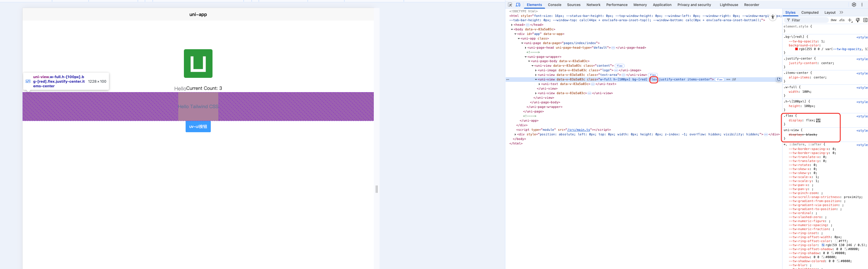Click the new style rule plus icon
The height and width of the screenshot is (269, 868).
click(x=850, y=20)
